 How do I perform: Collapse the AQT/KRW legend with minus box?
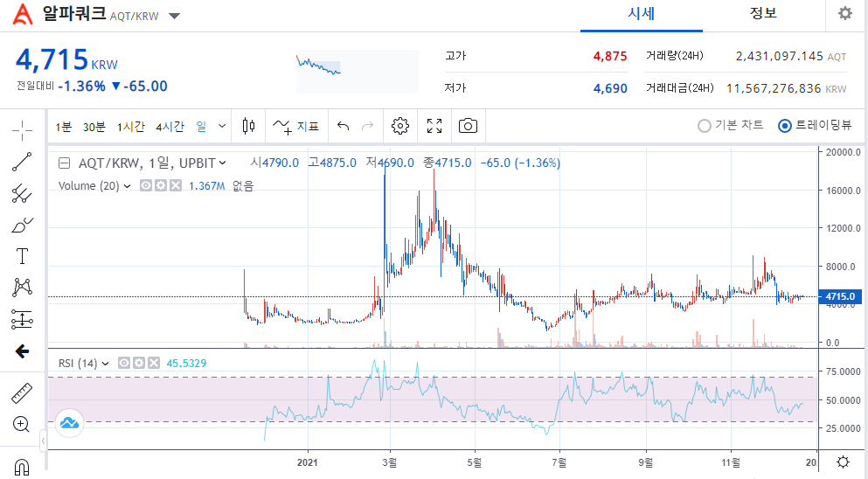click(x=64, y=163)
